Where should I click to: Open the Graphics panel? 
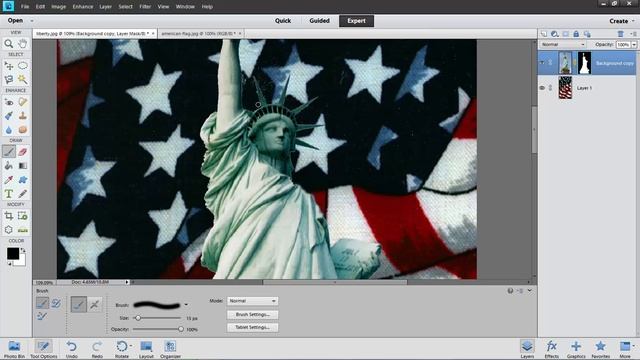(x=576, y=349)
